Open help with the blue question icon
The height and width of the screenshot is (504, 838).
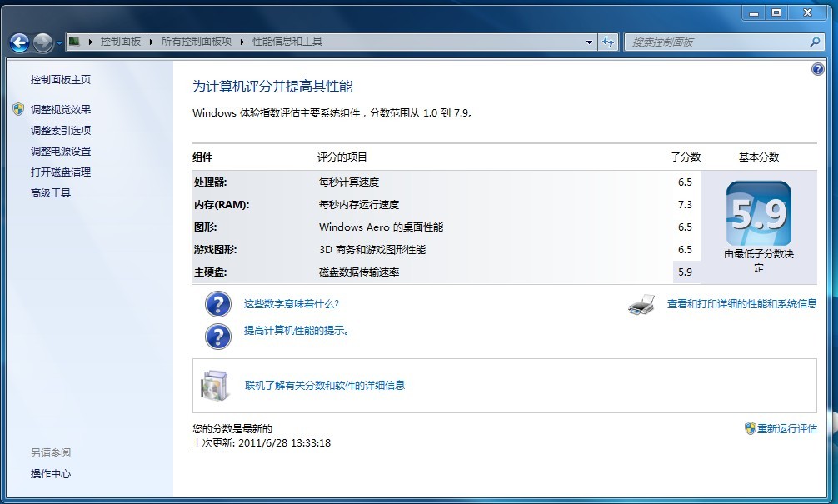818,69
